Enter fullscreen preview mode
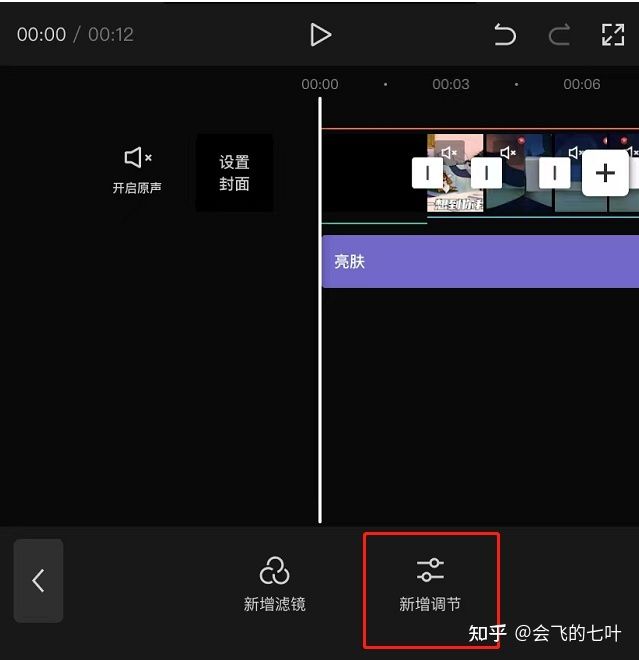This screenshot has height=660, width=639. pyautogui.click(x=613, y=35)
